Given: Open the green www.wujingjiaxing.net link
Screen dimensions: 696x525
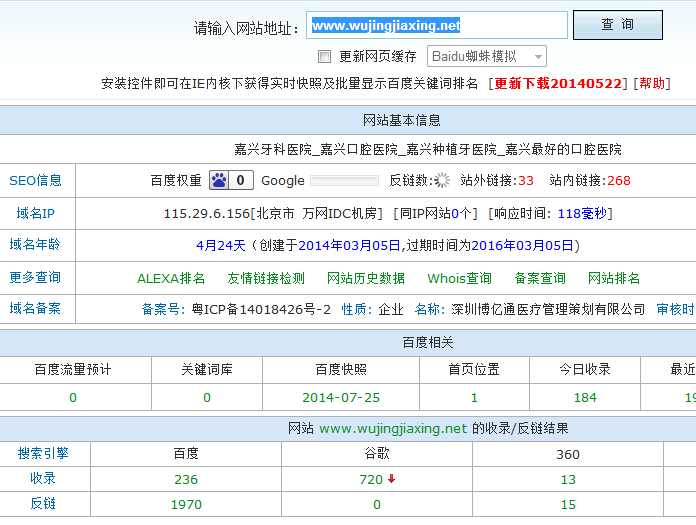Looking at the screenshot, I should [393, 429].
